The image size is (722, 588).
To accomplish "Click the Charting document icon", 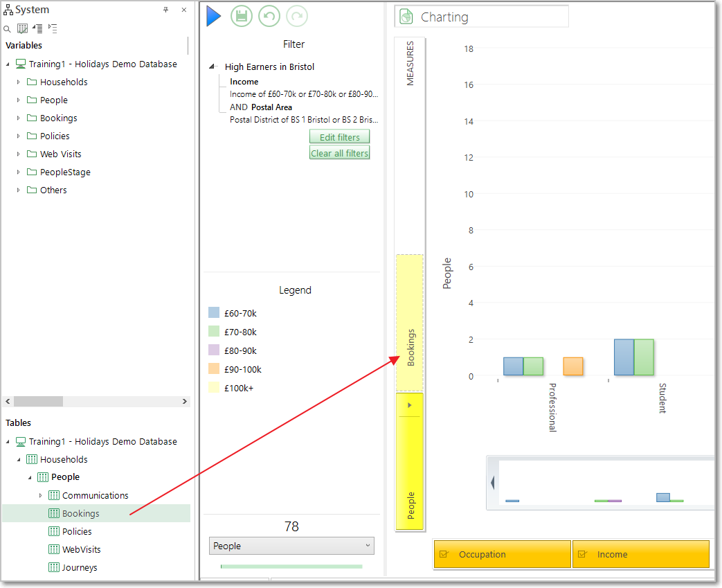I will (x=406, y=17).
